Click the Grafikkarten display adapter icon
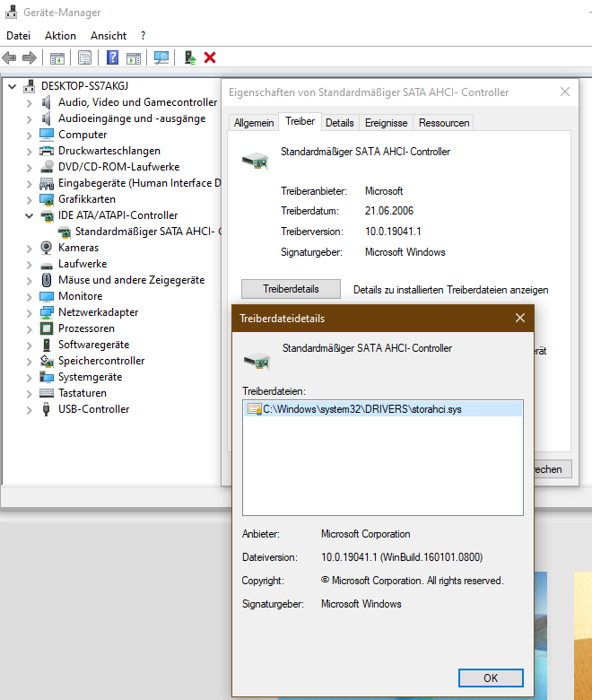Image resolution: width=592 pixels, height=700 pixels. pyautogui.click(x=47, y=199)
